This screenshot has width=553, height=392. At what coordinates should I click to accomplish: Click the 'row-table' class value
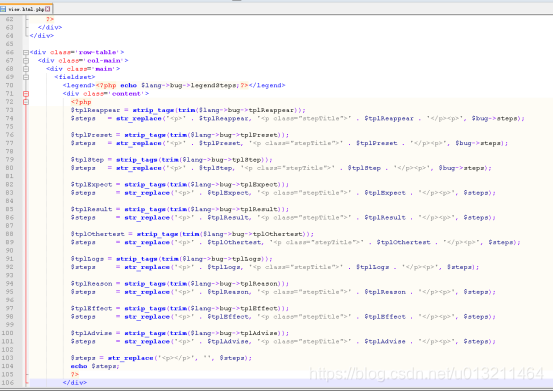click(97, 52)
